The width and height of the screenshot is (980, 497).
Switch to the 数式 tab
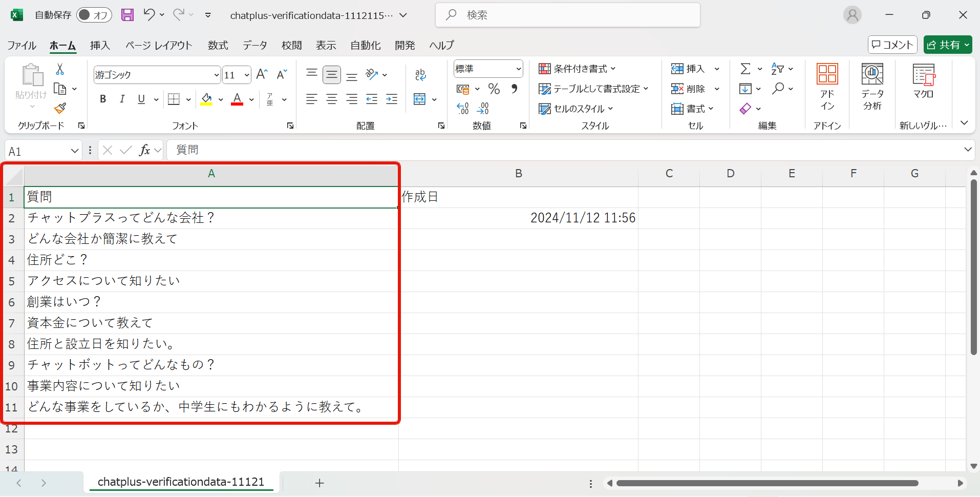click(218, 45)
